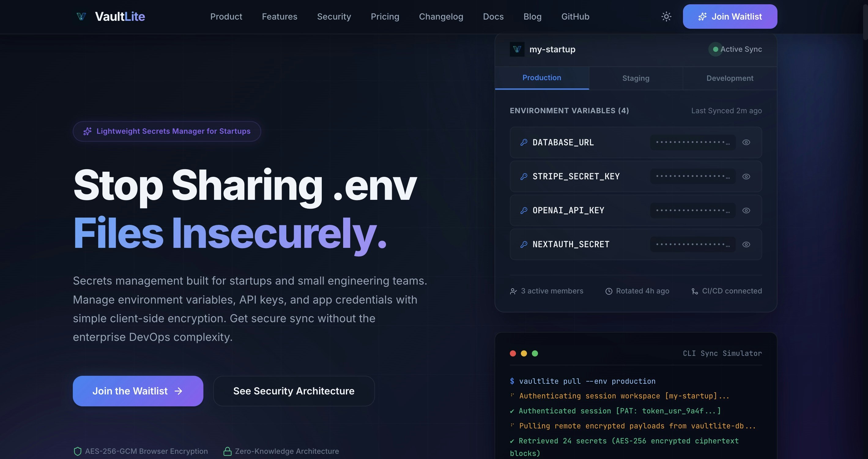Click the OPENAI_API_KEY variable name
This screenshot has height=459, width=868.
click(568, 210)
